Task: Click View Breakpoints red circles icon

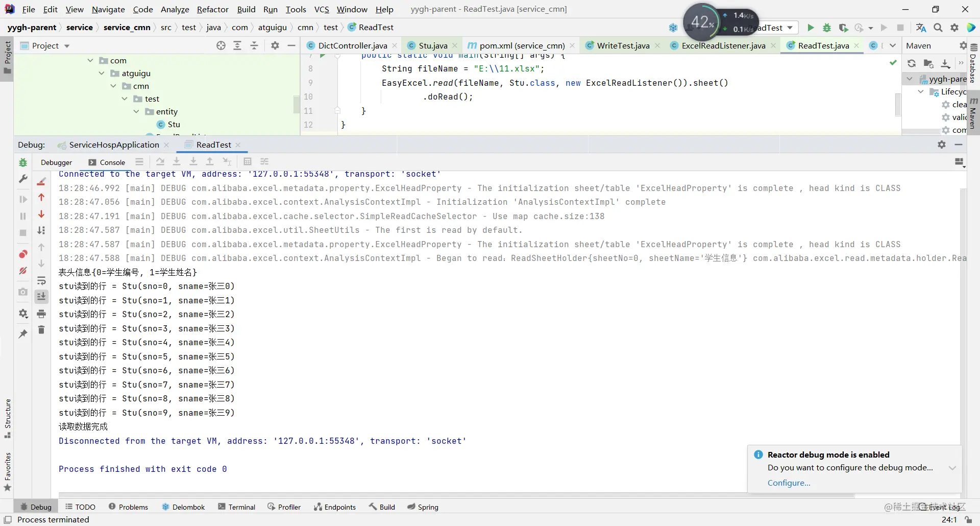Action: point(23,254)
